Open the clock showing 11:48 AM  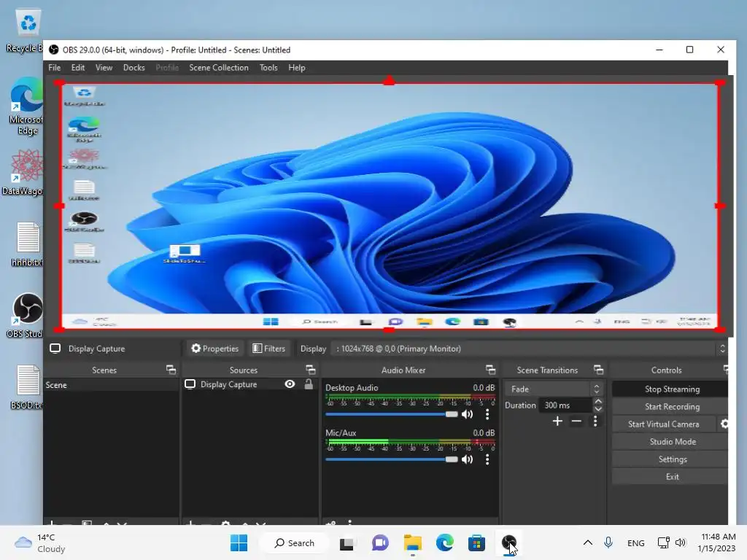[717, 542]
